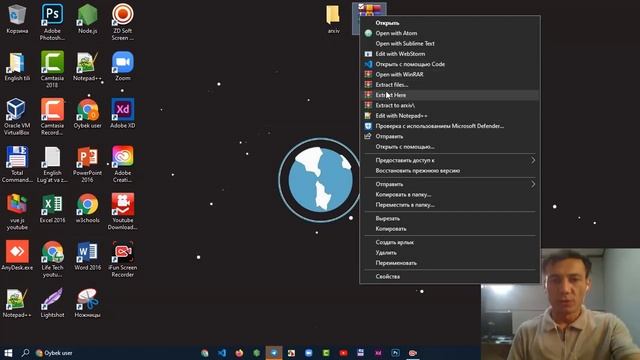The height and width of the screenshot is (360, 640).
Task: Select the Adobe Creative Cloud shortcut
Action: point(122,164)
